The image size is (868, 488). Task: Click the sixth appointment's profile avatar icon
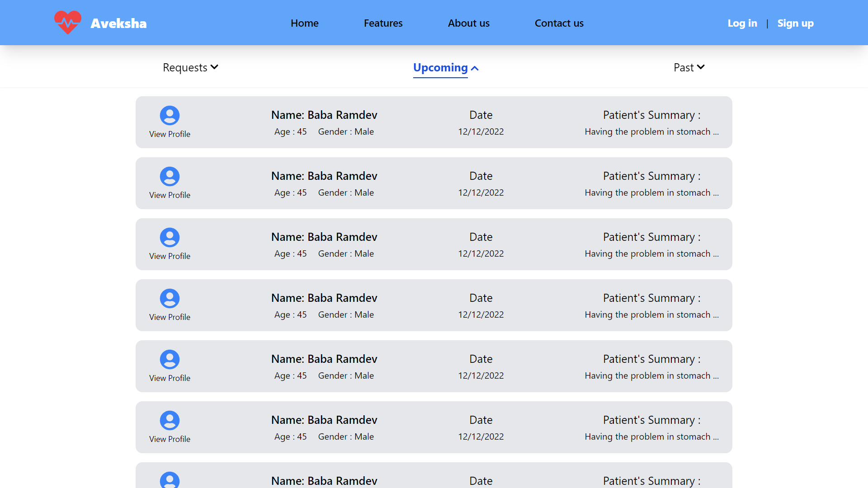click(170, 421)
